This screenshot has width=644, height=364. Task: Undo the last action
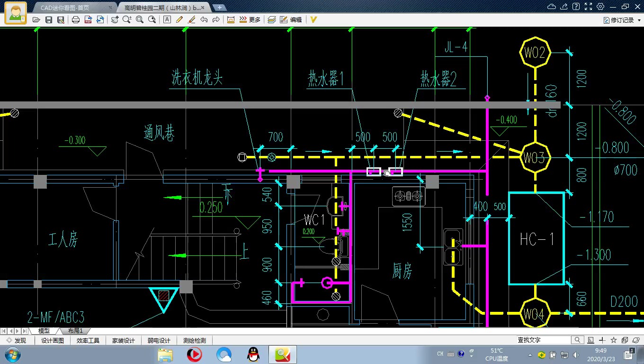(204, 20)
